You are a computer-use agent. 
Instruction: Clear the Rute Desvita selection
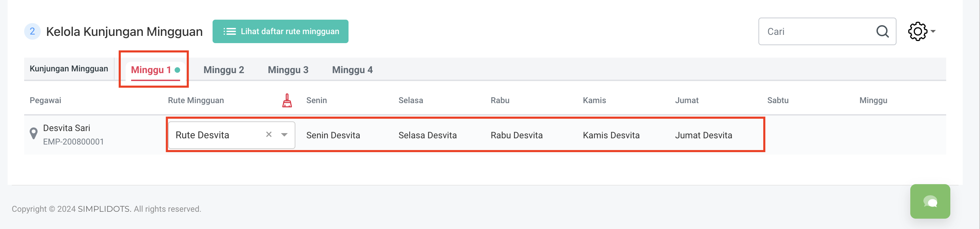268,135
